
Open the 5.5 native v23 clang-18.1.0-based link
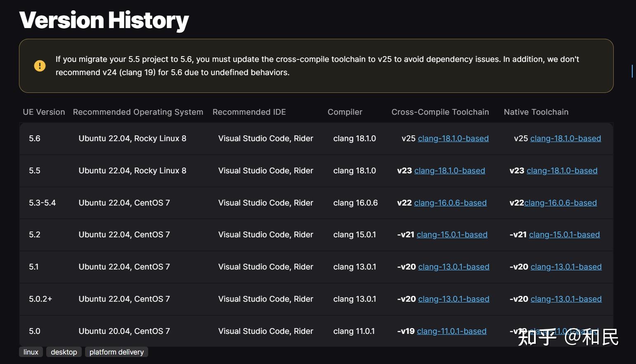tap(562, 171)
